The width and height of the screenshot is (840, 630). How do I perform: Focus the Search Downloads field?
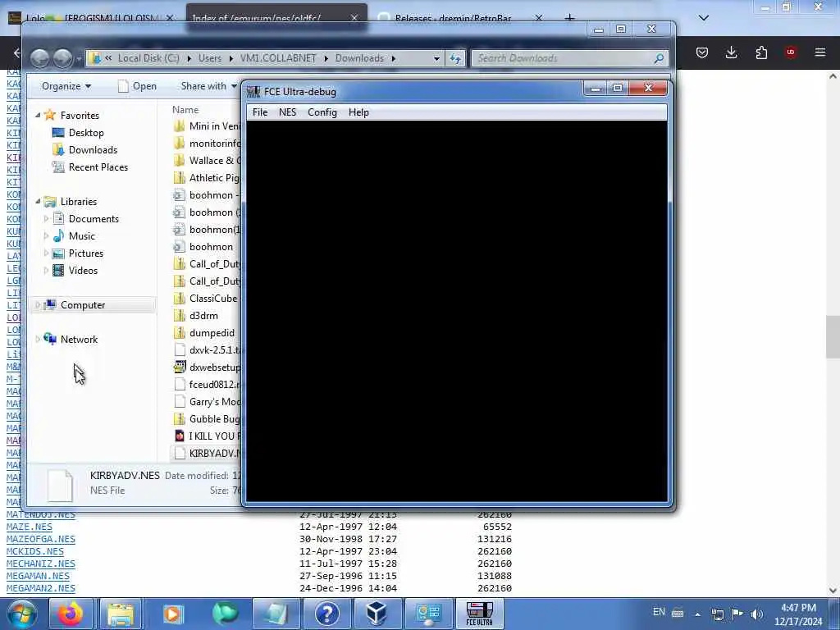tap(569, 58)
